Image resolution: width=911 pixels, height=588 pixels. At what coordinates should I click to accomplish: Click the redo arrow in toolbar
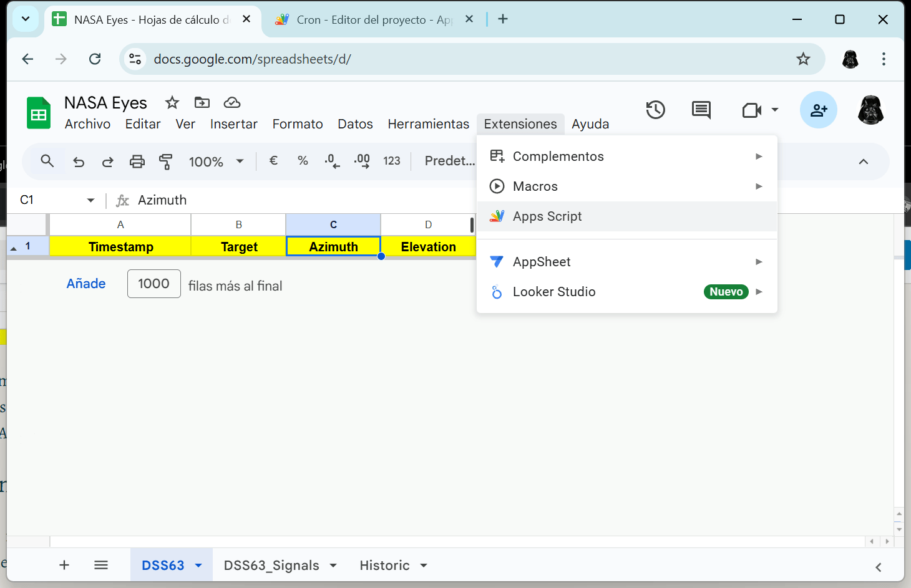107,162
